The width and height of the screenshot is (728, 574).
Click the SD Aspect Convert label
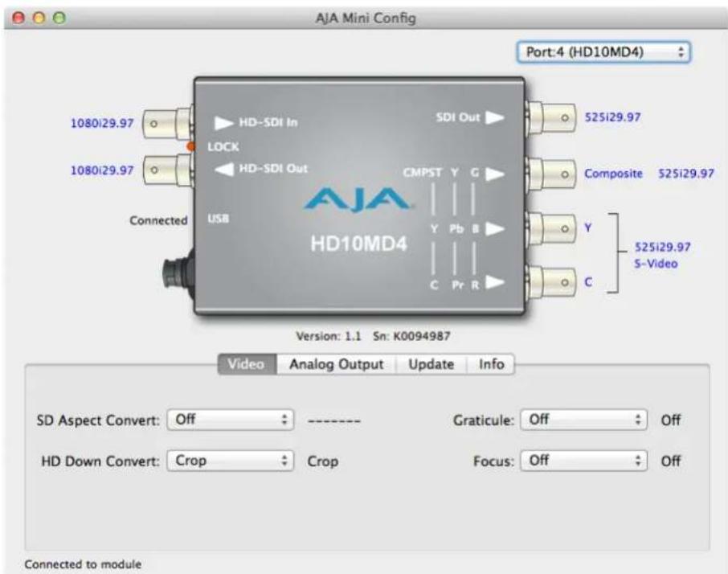point(98,420)
